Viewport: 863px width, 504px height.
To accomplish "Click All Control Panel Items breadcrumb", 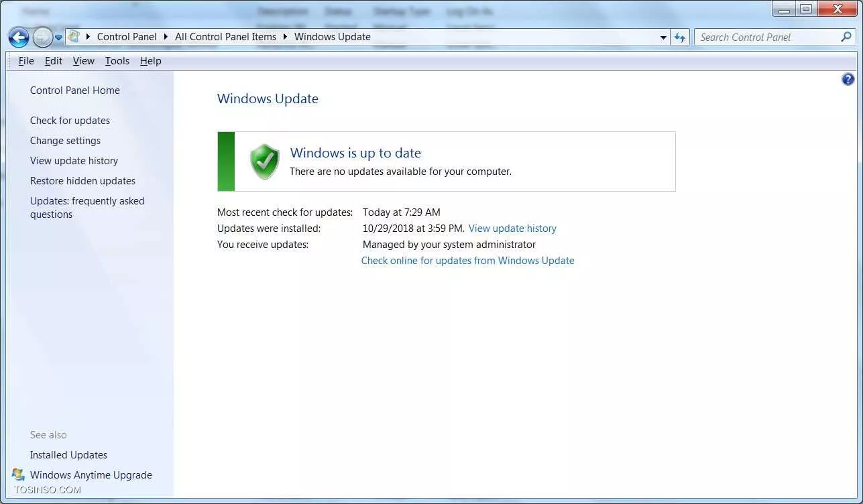I will coord(225,37).
